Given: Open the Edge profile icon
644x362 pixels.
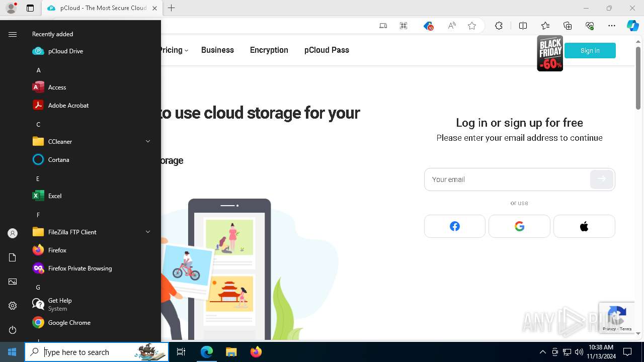Looking at the screenshot, I should click(11, 8).
